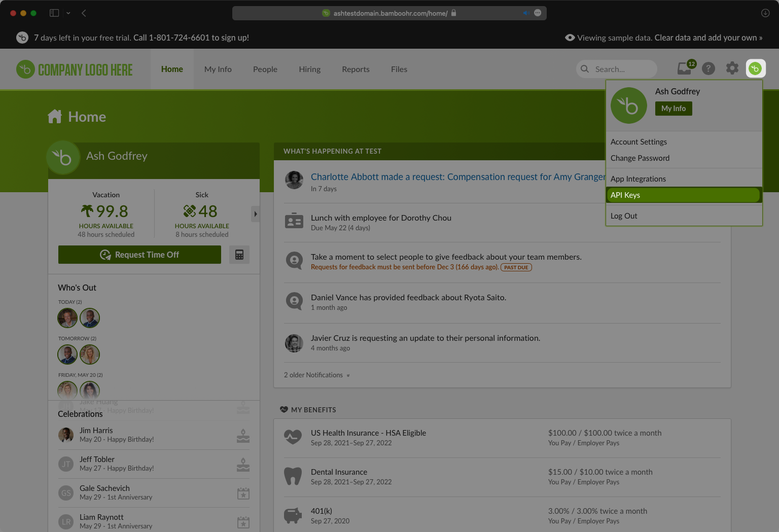
Task: Open the Safari tab group dropdown chevron
Action: [x=68, y=13]
